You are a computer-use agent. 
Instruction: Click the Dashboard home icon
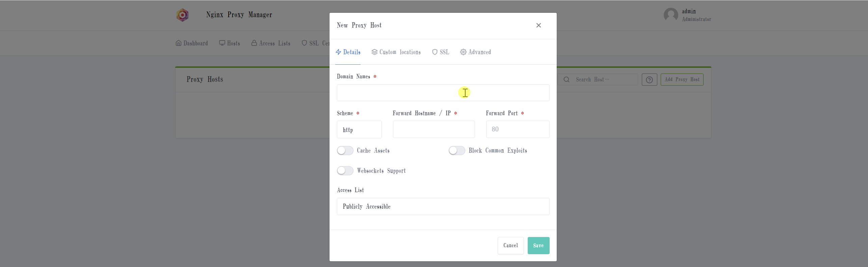(179, 43)
